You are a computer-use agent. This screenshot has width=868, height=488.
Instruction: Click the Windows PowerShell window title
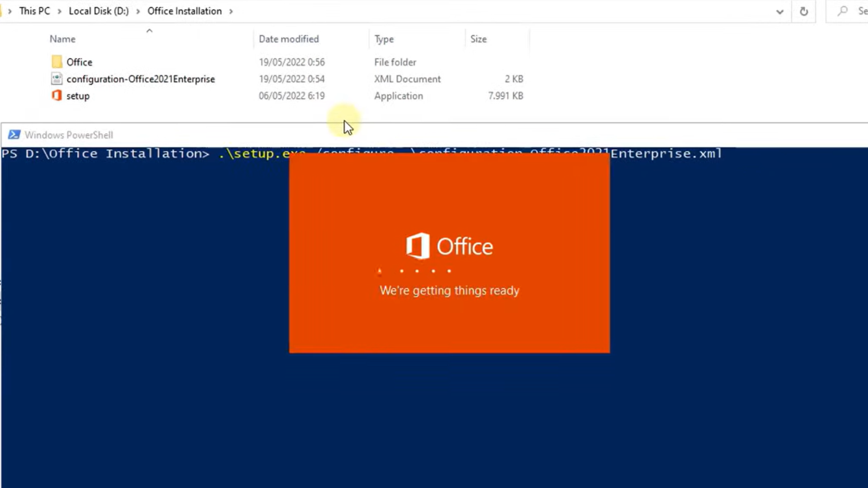click(x=69, y=135)
